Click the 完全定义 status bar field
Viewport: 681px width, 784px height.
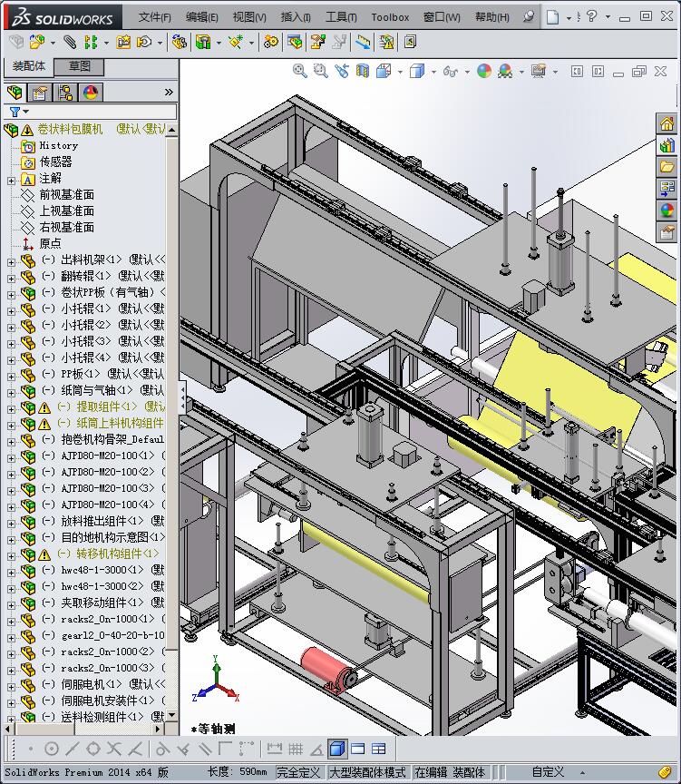[298, 772]
